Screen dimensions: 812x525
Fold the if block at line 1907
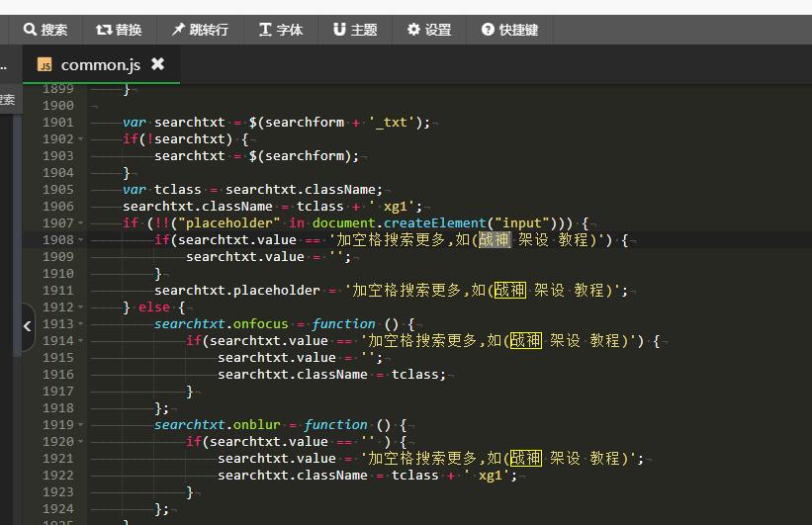tap(81, 223)
